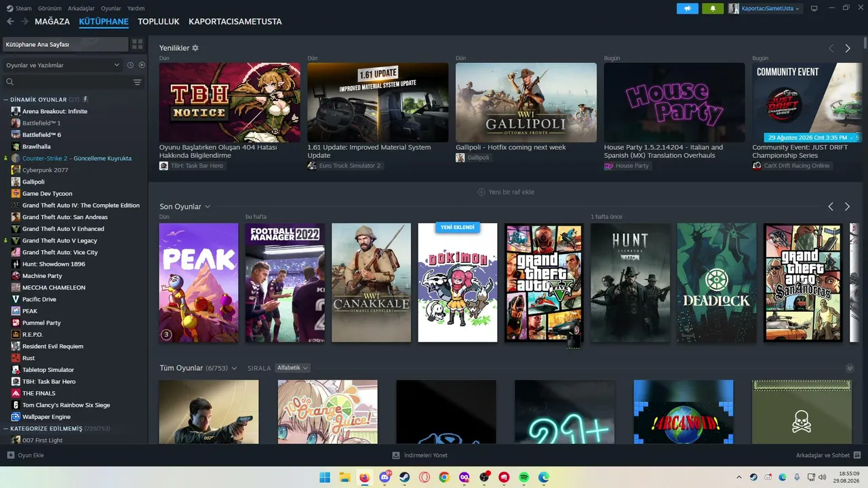
Task: Open the Tüm Oyunlar shelf dropdown
Action: tap(234, 368)
